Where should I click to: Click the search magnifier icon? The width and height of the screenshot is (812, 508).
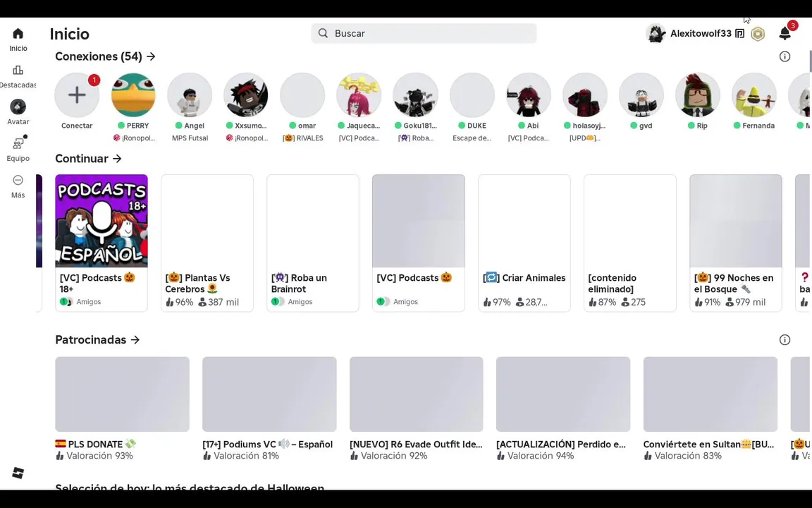(323, 33)
